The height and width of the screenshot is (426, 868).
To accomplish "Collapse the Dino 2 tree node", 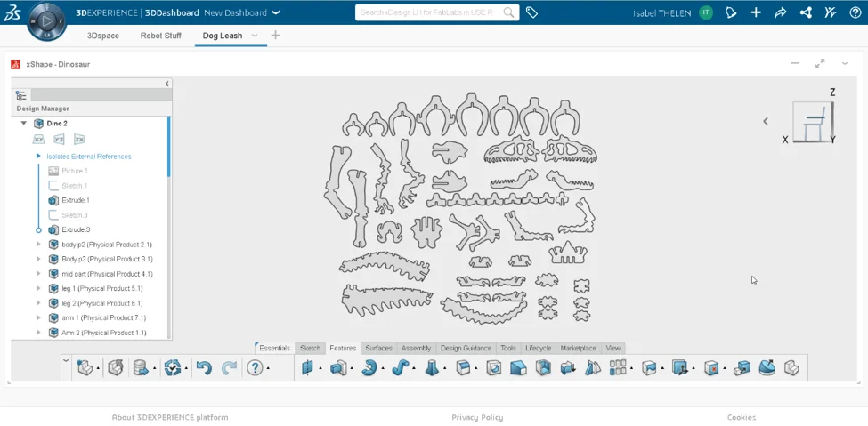I will (x=24, y=124).
